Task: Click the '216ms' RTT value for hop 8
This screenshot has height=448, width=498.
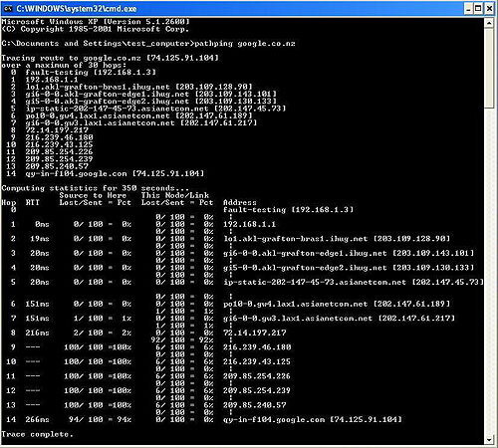Action: pos(37,333)
